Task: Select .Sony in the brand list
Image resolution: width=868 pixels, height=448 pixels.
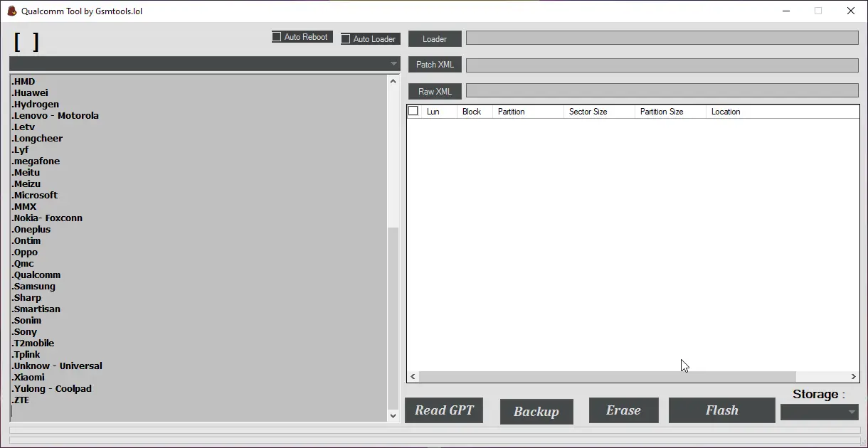Action: pos(24,331)
